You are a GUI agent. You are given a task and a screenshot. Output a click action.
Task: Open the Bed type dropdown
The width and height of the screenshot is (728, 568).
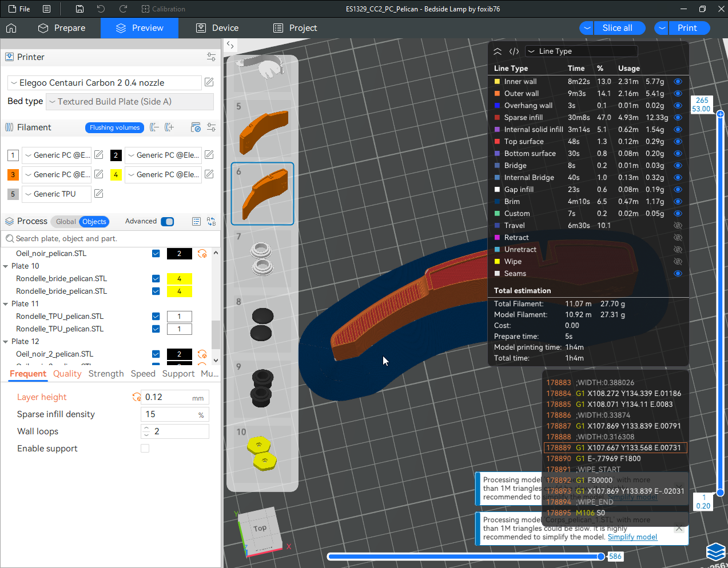click(130, 102)
